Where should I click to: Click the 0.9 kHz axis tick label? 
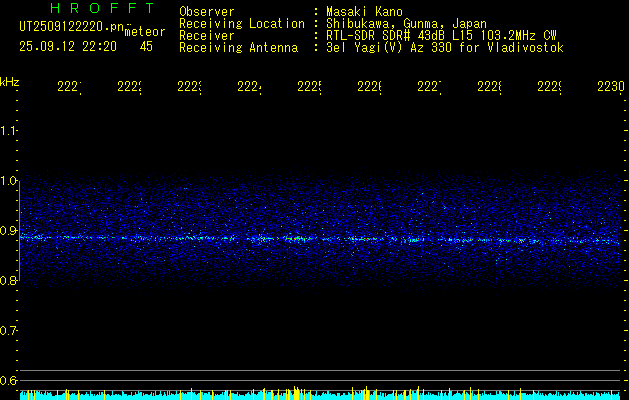(x=8, y=231)
